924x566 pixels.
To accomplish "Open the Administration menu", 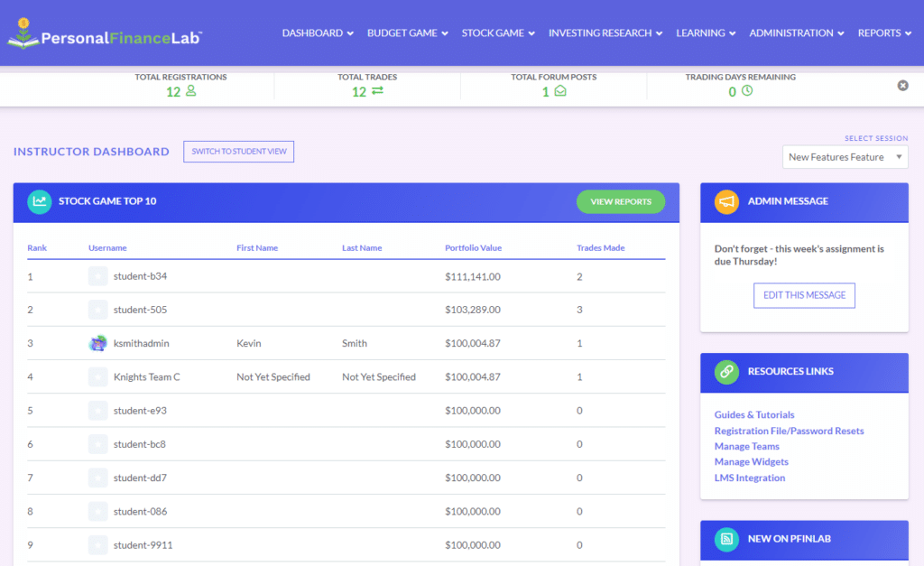I will click(796, 33).
